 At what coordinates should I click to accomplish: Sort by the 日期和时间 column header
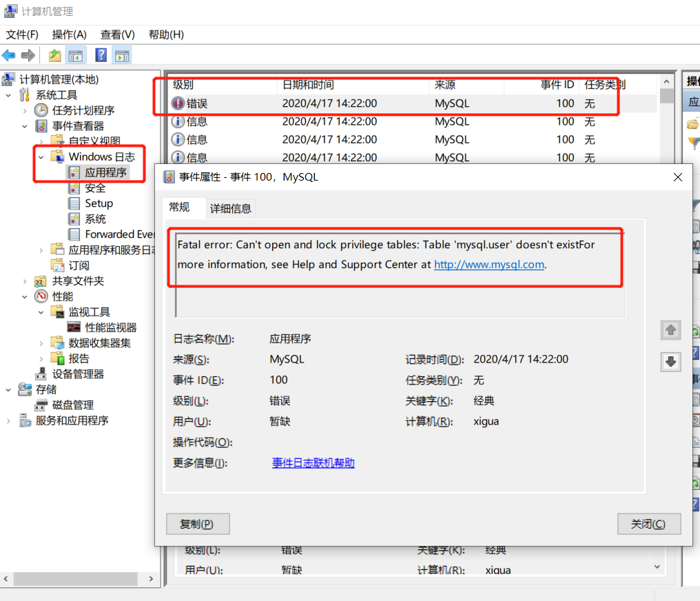[x=353, y=84]
